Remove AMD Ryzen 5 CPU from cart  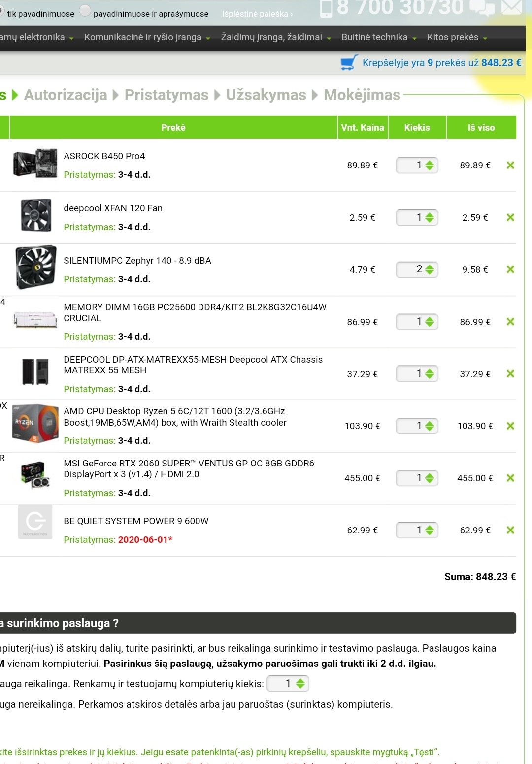pyautogui.click(x=510, y=426)
